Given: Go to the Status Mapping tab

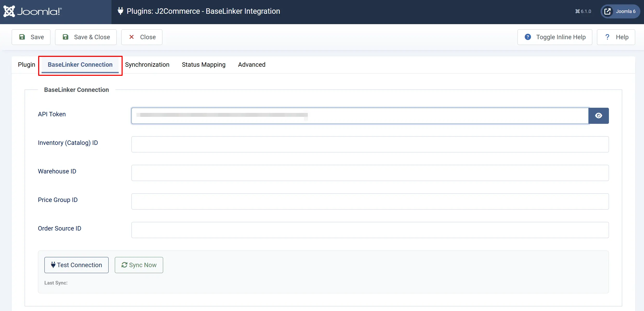Looking at the screenshot, I should (204, 65).
